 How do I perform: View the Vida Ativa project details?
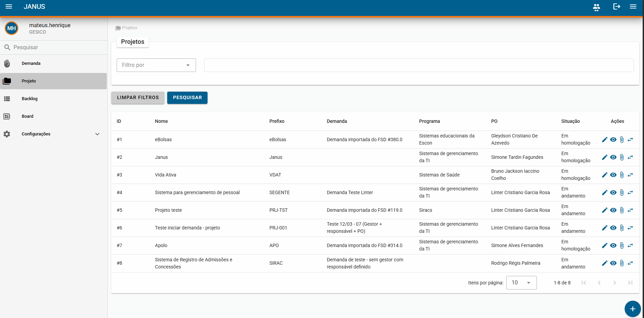pyautogui.click(x=613, y=175)
